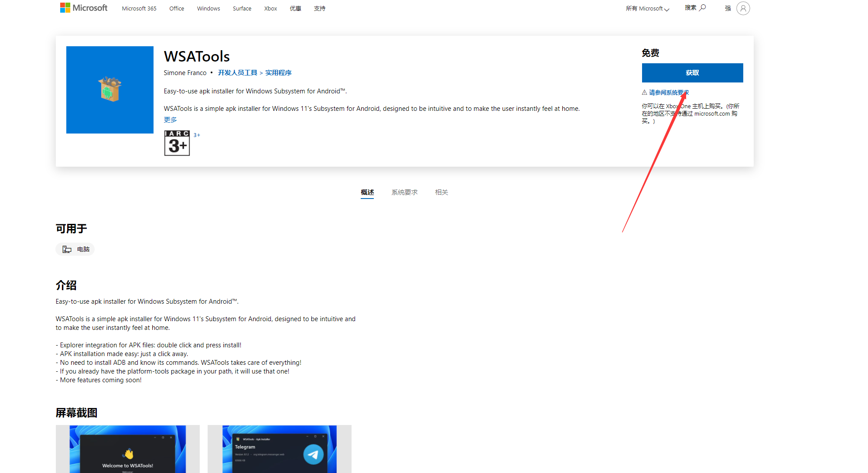Open the 实用程序 category link
The height and width of the screenshot is (473, 868).
click(x=278, y=73)
